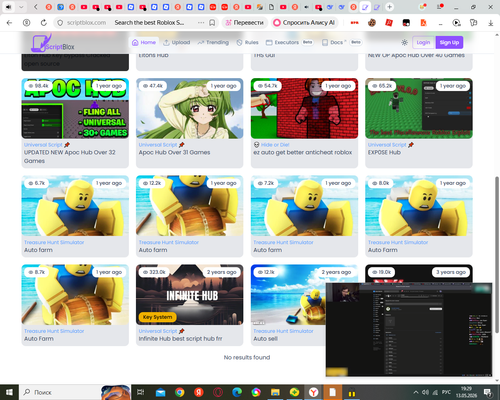Click the Key System badge on Infinite Hub
The width and height of the screenshot is (500, 400).
(157, 317)
